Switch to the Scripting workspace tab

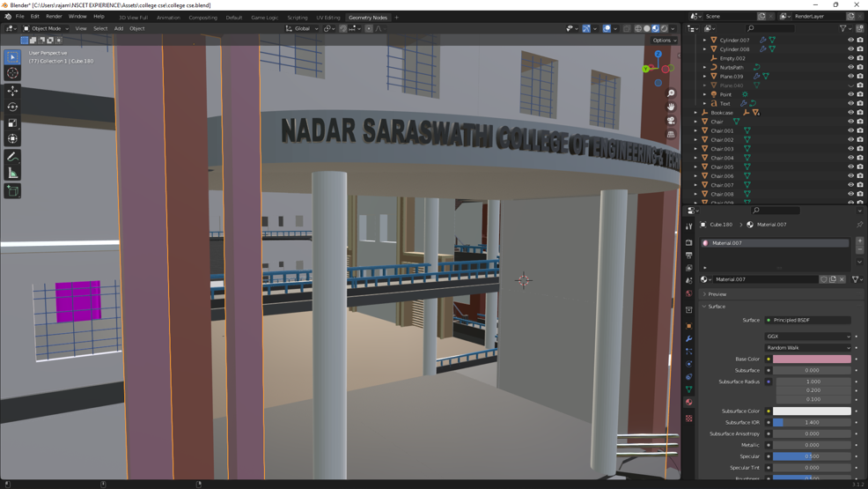(x=298, y=18)
